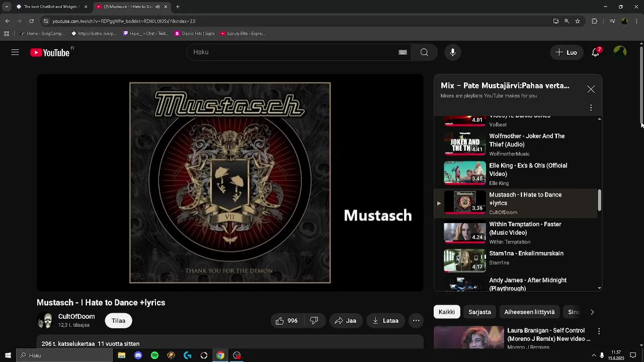The width and height of the screenshot is (644, 362).
Task: Play Within Temptation Faster video
Action: click(515, 233)
